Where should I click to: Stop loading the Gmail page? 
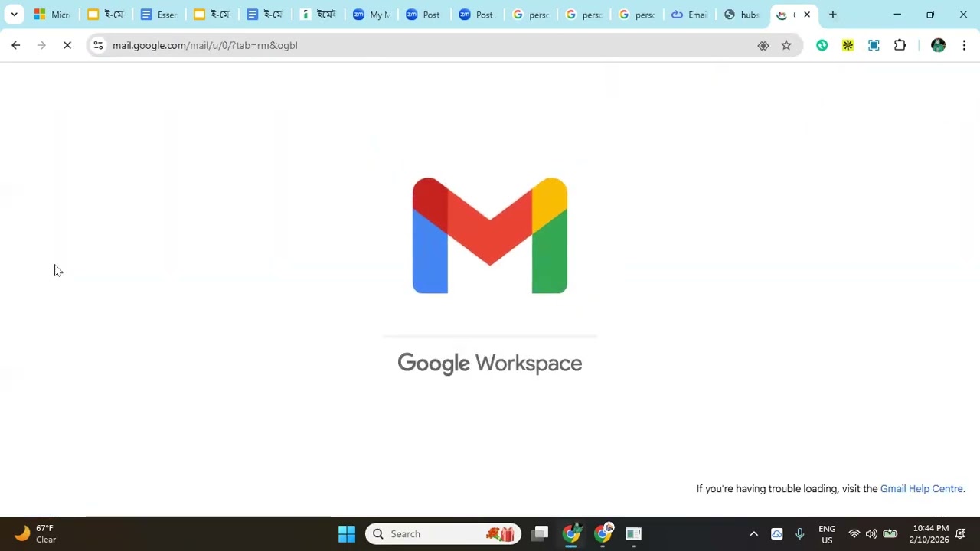click(67, 45)
